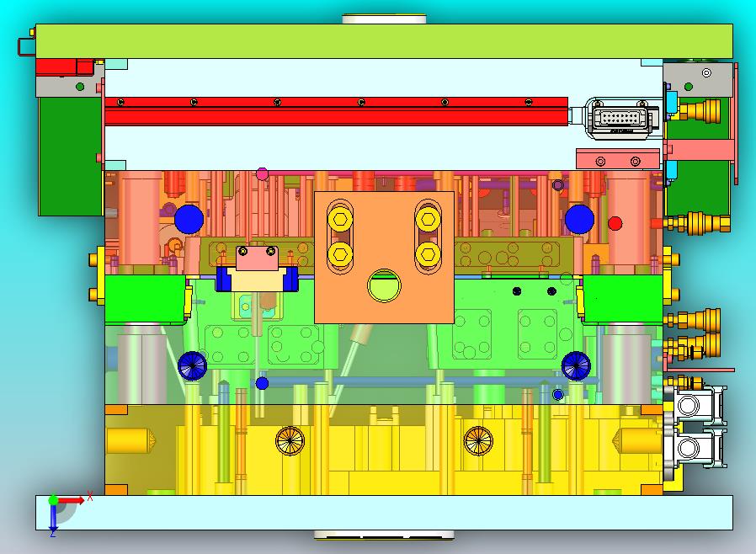756x554 pixels.
Task: Pick the lower-right yellow hex bolt
Action: click(x=427, y=253)
